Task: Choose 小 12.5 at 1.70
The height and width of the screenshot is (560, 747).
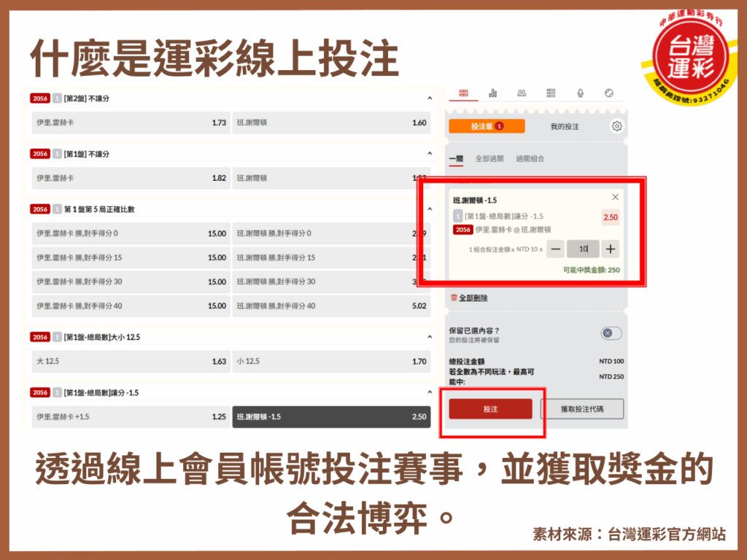Action: (332, 362)
